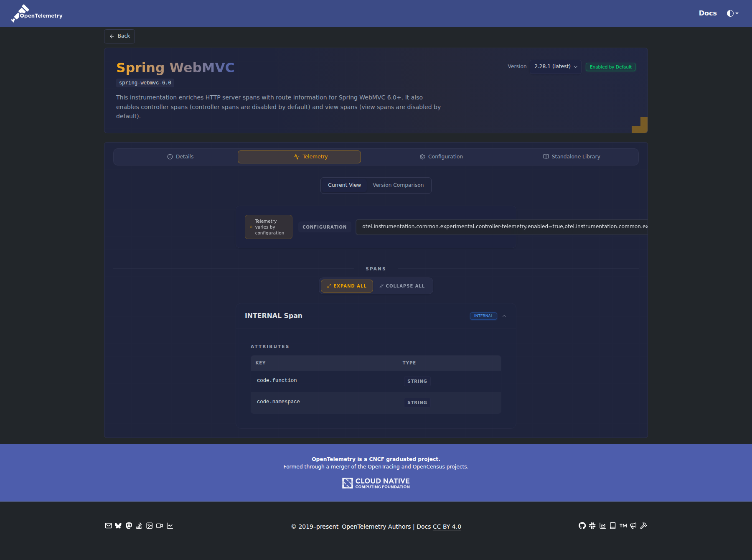
Task: Click the video camera icon in footer
Action: (x=160, y=526)
